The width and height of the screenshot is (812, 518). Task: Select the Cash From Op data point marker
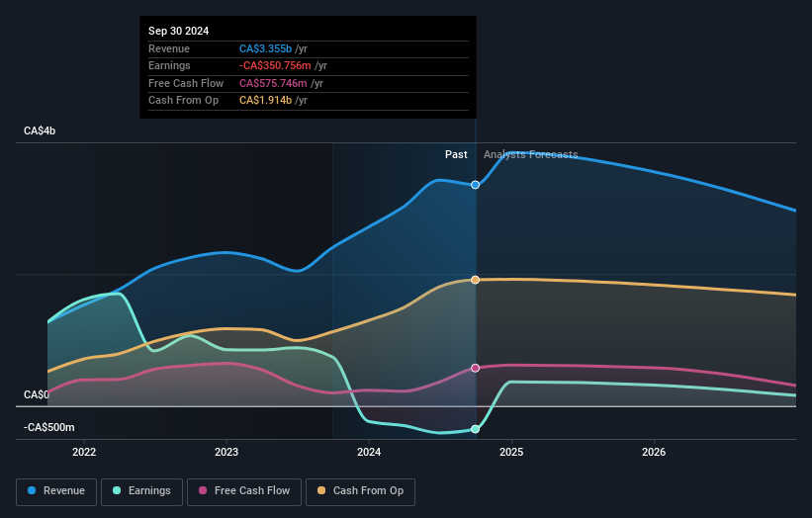[x=476, y=280]
